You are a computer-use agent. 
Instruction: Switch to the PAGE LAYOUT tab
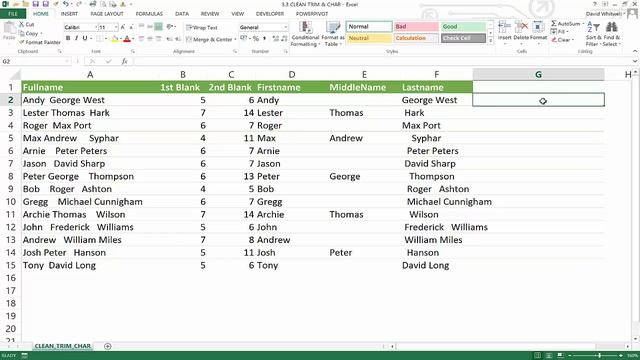point(107,14)
